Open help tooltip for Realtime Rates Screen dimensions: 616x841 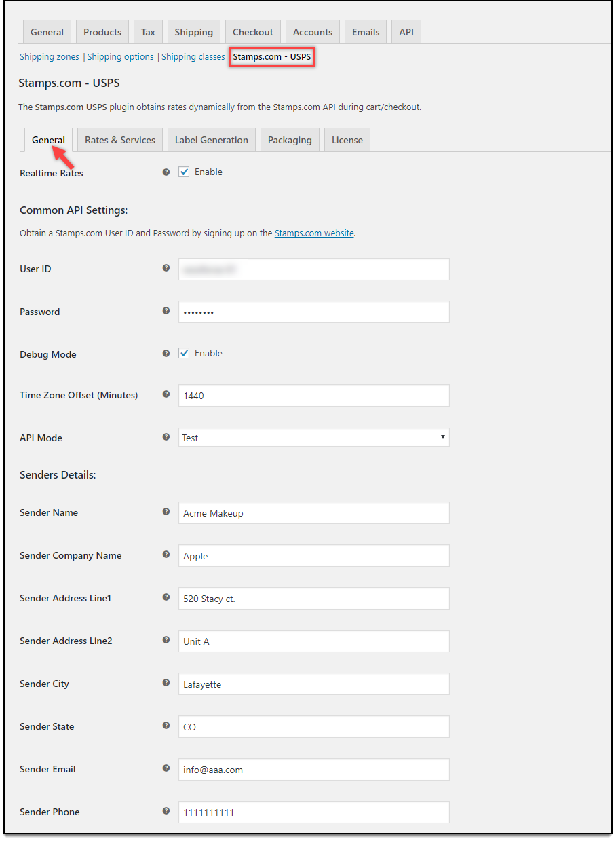[166, 172]
